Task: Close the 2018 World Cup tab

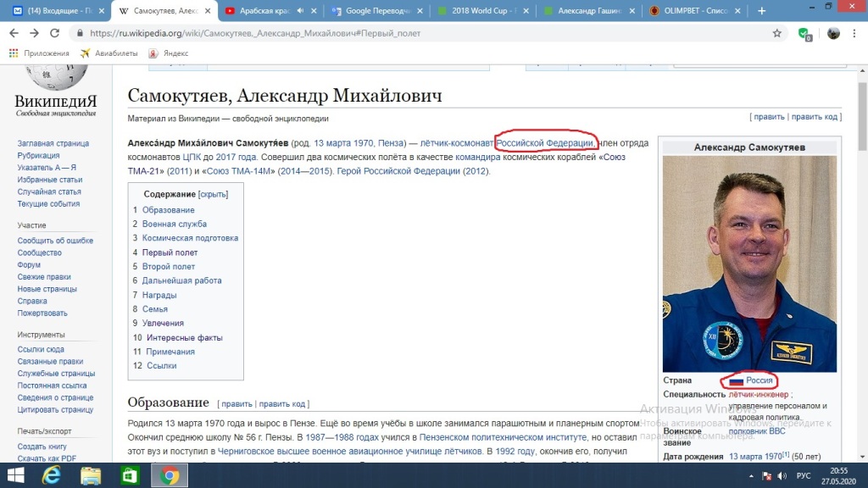Action: pos(526,10)
